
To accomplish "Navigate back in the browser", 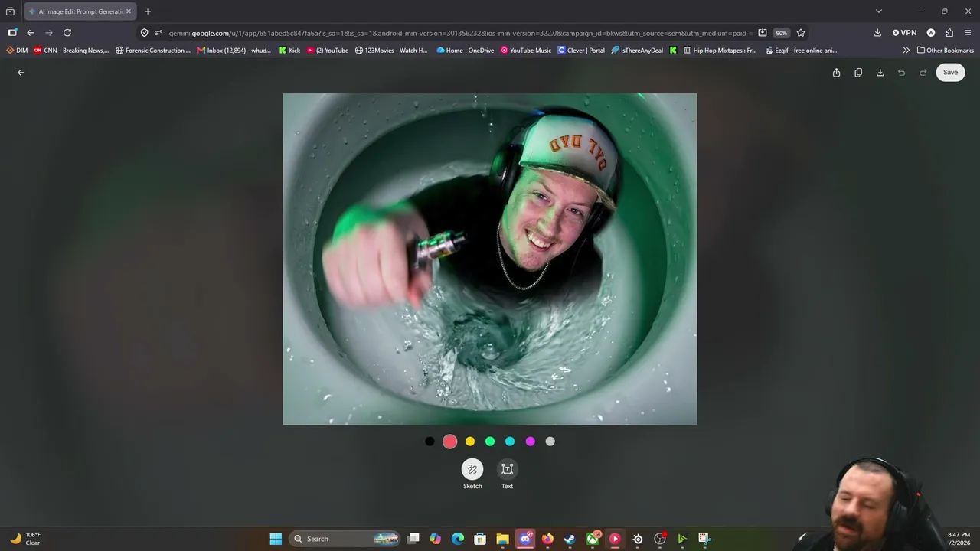I will [31, 33].
